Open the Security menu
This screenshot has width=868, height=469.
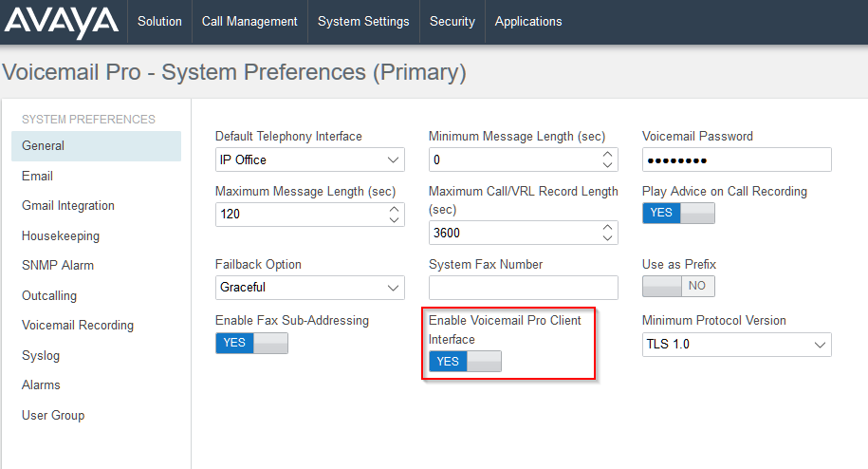point(452,22)
